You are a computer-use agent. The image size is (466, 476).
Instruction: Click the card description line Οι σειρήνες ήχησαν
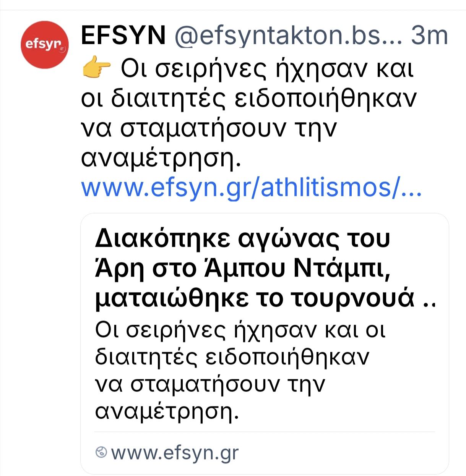pyautogui.click(x=240, y=330)
